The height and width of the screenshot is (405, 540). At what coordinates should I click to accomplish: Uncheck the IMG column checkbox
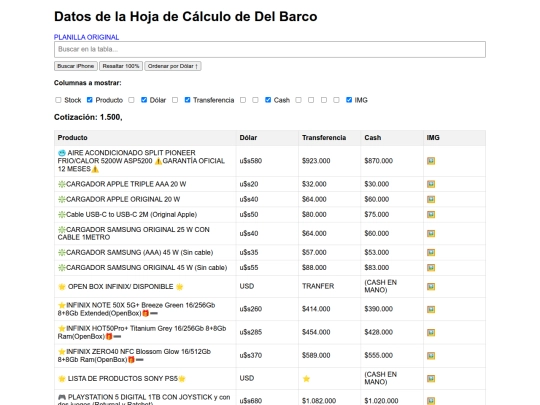(349, 100)
